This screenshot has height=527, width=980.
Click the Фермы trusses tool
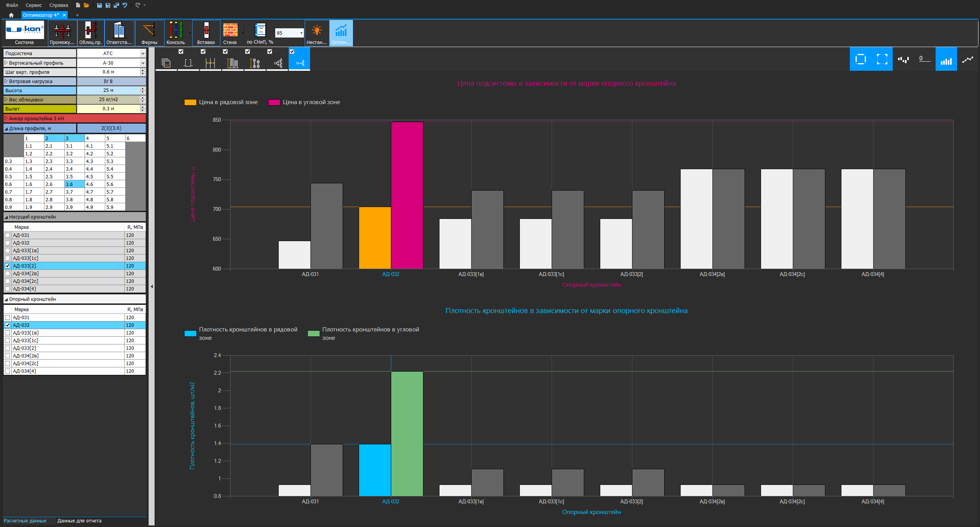pos(149,33)
